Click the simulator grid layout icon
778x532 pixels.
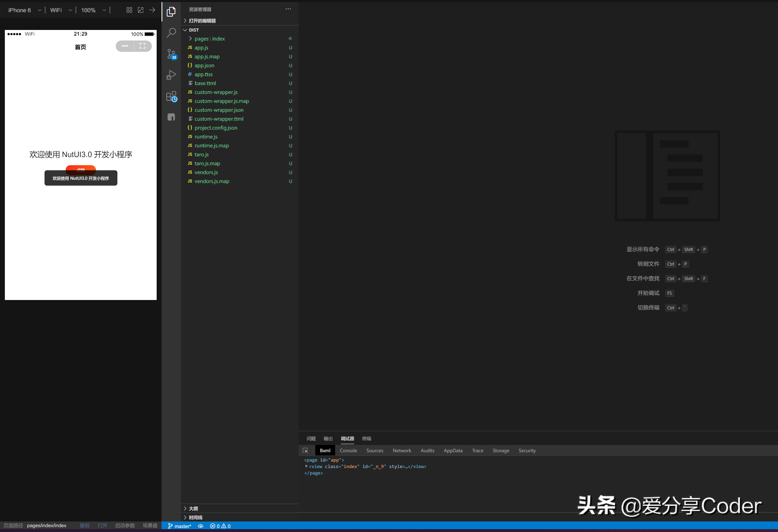tap(129, 10)
